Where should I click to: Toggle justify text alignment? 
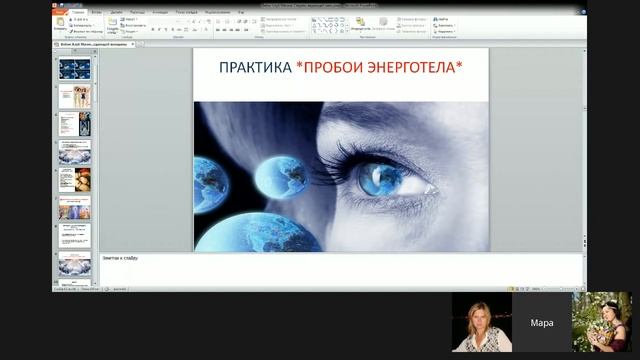238,30
